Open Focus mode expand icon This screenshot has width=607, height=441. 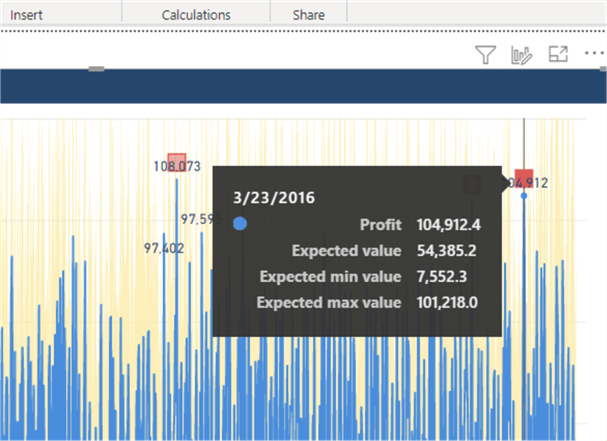click(x=558, y=54)
